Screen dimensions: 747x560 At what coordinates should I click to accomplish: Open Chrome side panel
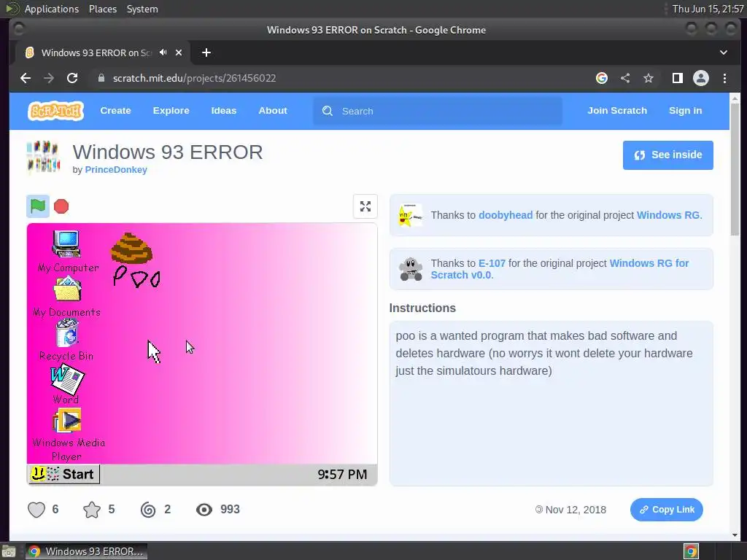pyautogui.click(x=678, y=78)
